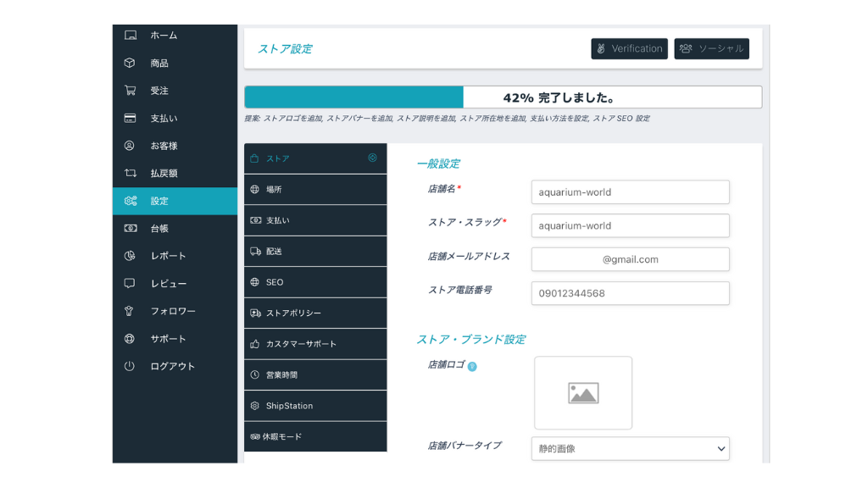This screenshot has height=488, width=868.
Task: Open the サポート (Support) icon
Action: tap(130, 339)
